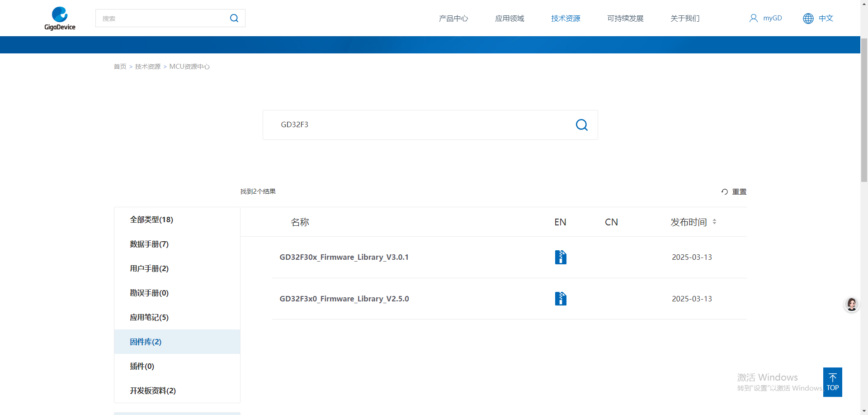Viewport: 868px width, 415px height.
Task: Open 技术资源 menu
Action: (x=566, y=18)
